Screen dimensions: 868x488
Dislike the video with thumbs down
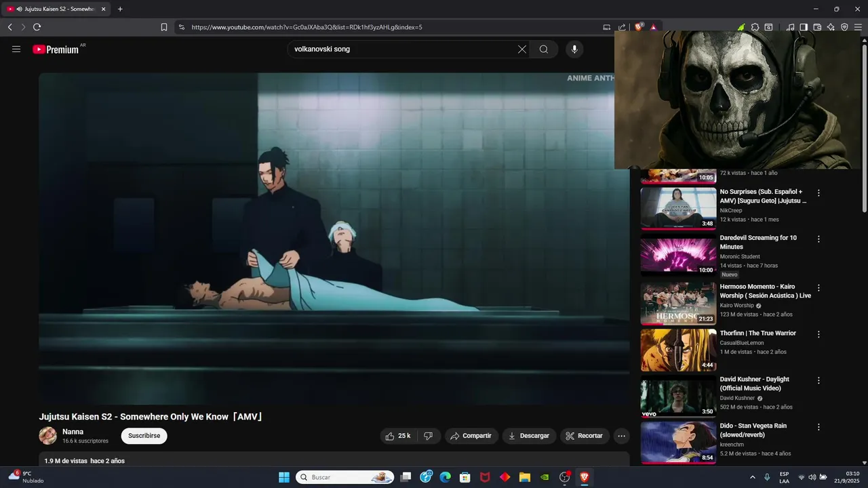428,436
